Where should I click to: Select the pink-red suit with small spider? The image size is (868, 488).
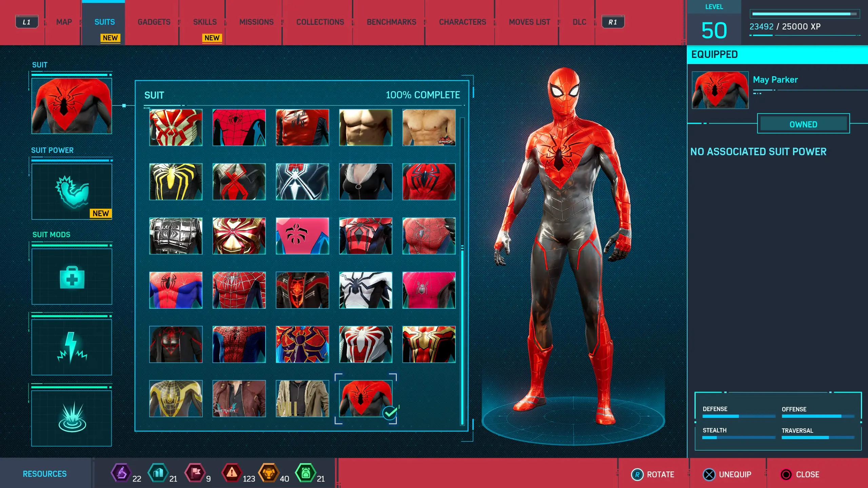pyautogui.click(x=429, y=290)
